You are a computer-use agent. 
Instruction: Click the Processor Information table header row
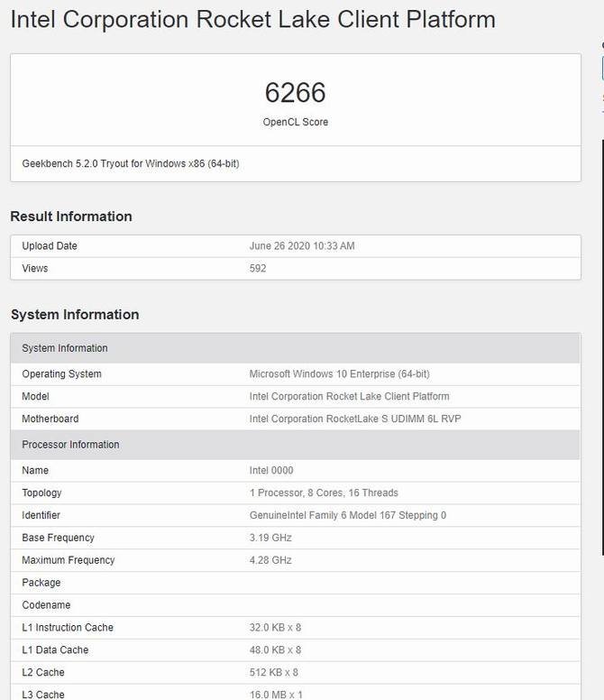[x=295, y=445]
